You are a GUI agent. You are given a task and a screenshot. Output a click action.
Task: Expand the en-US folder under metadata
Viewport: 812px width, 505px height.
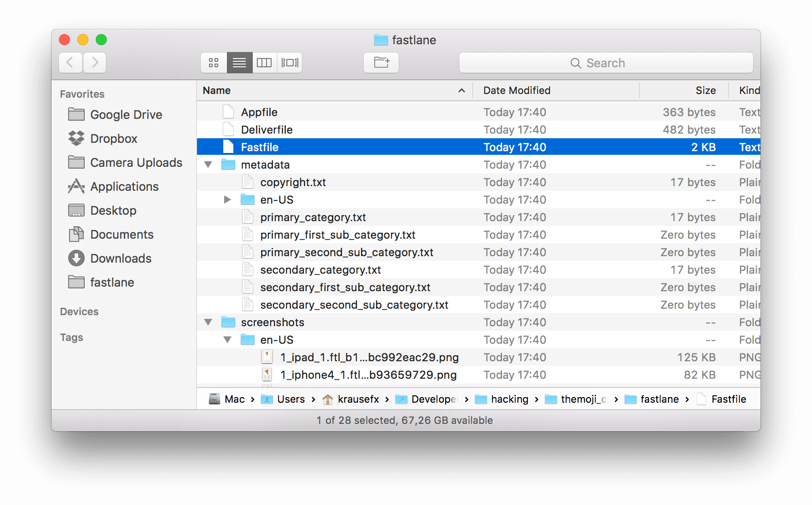click(x=227, y=200)
